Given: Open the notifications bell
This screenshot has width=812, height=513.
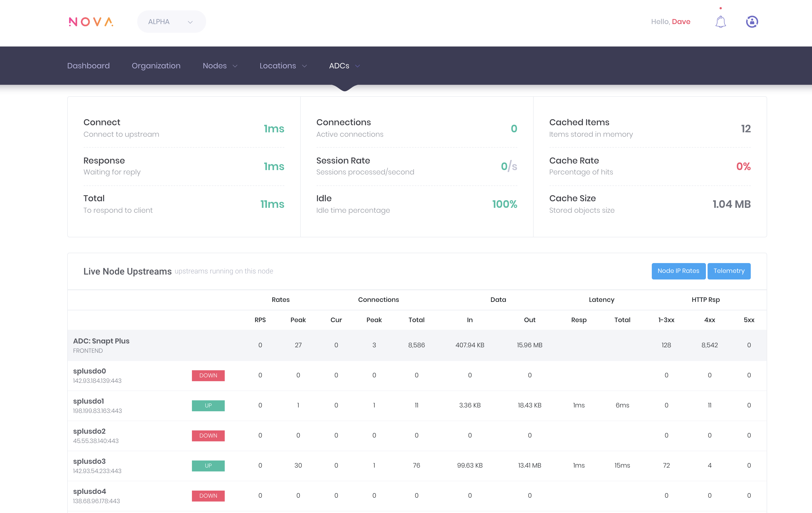Looking at the screenshot, I should coord(720,22).
